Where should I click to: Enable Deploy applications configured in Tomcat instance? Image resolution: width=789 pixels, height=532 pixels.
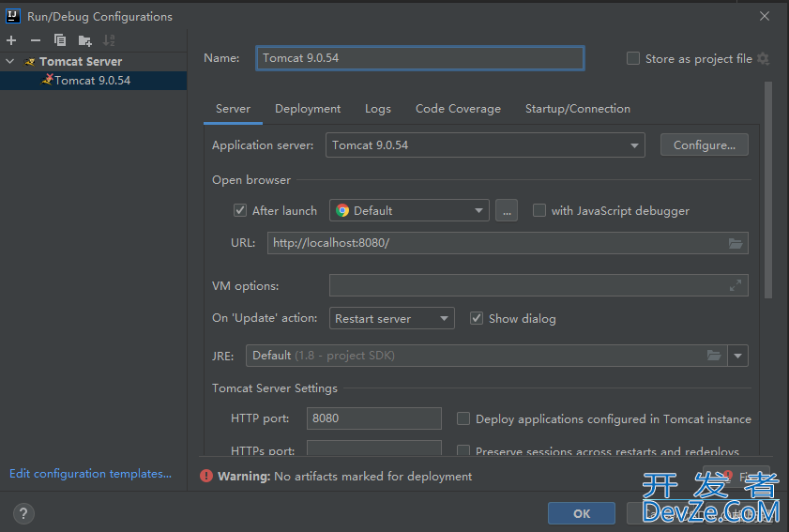(x=463, y=418)
